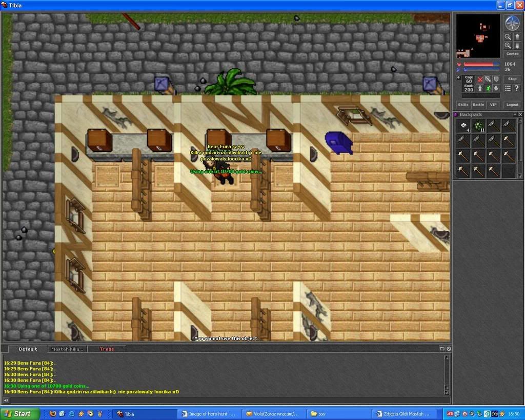
Task: Zoom in the minimap
Action: 508,46
